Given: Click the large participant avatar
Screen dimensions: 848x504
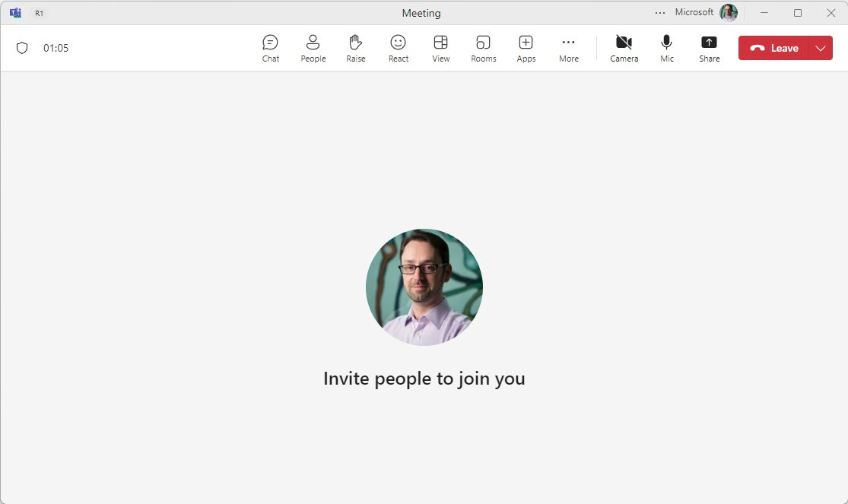Looking at the screenshot, I should tap(424, 287).
